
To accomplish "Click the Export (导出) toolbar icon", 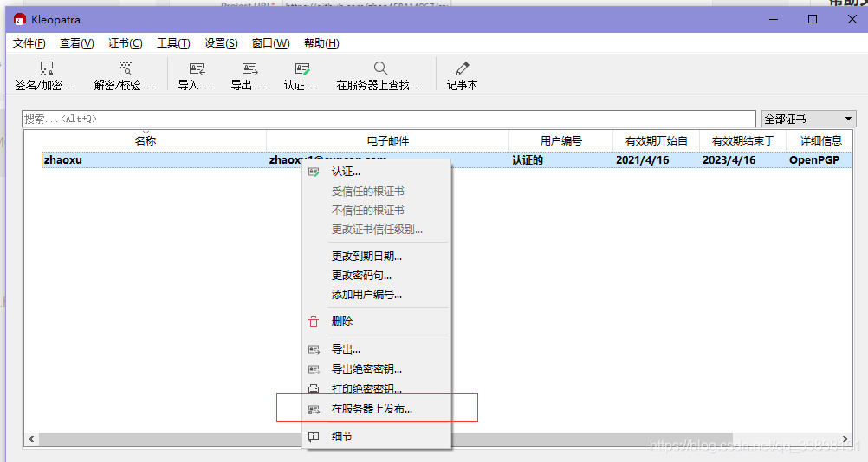I will [x=249, y=68].
